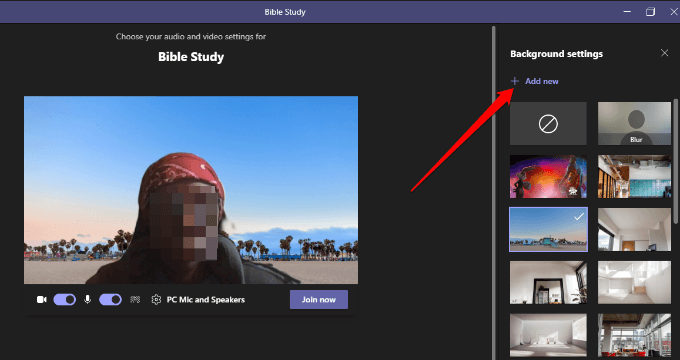This screenshot has height=360, width=680.
Task: Choose the Blur background option
Action: coord(634,124)
